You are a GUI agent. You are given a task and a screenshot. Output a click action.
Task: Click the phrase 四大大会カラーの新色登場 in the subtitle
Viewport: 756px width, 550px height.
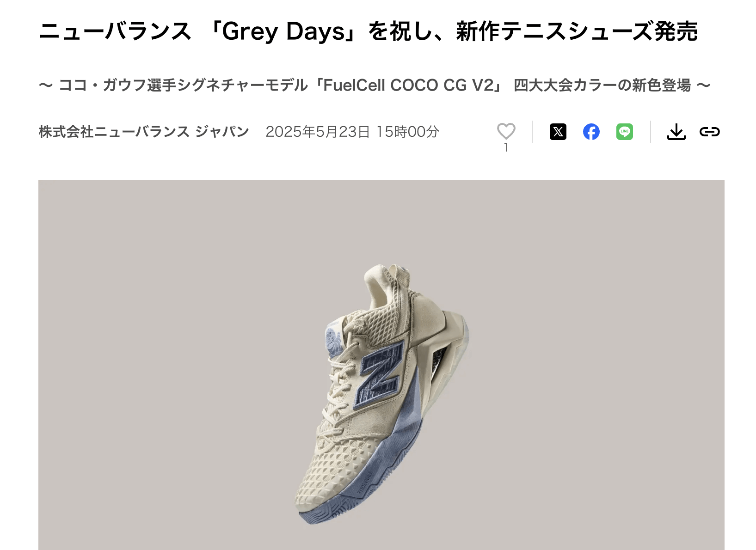pos(602,85)
